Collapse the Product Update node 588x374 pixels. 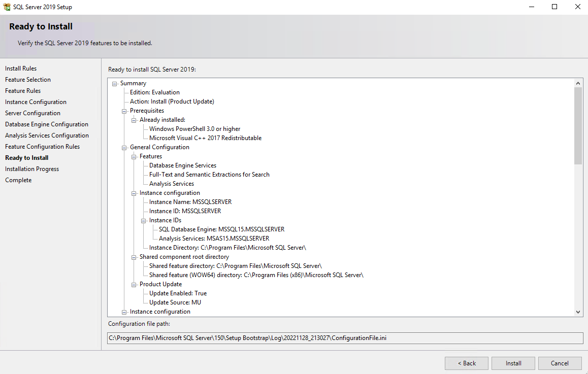coord(134,285)
